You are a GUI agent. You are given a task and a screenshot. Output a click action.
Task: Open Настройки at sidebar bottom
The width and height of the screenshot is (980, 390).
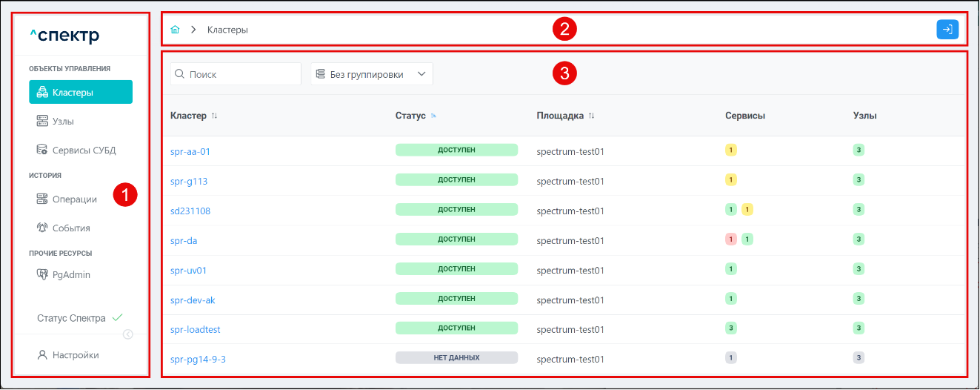pyautogui.click(x=75, y=355)
